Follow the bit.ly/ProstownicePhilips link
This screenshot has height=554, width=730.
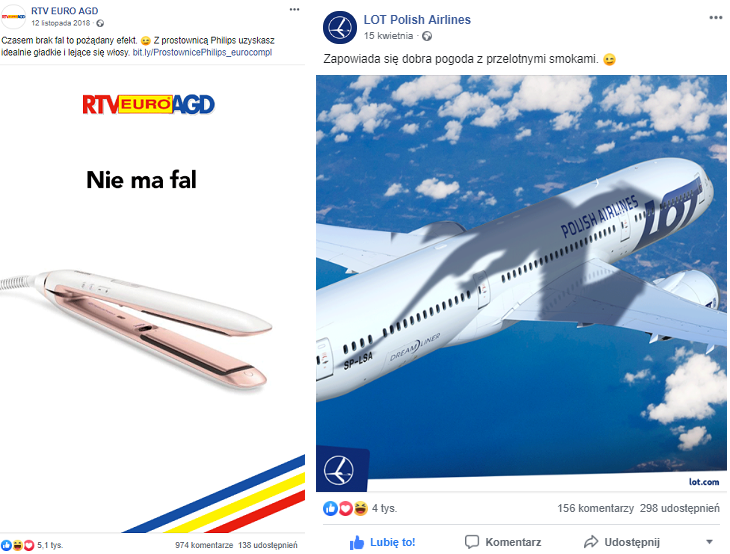[x=202, y=53]
